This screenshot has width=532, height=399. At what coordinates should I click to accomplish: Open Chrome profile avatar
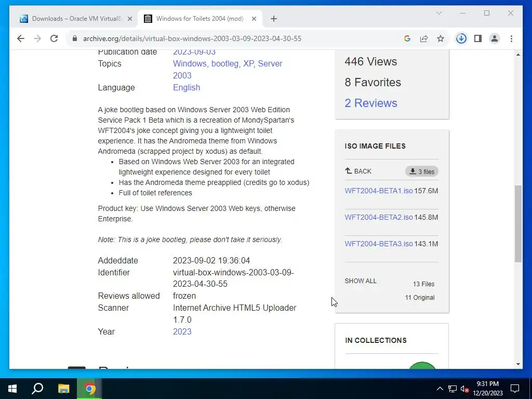pos(495,38)
